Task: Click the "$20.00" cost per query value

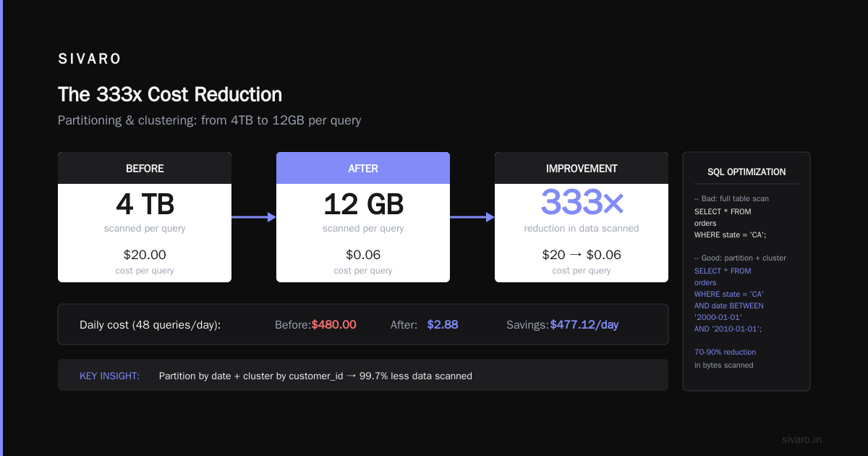Action: pyautogui.click(x=145, y=255)
